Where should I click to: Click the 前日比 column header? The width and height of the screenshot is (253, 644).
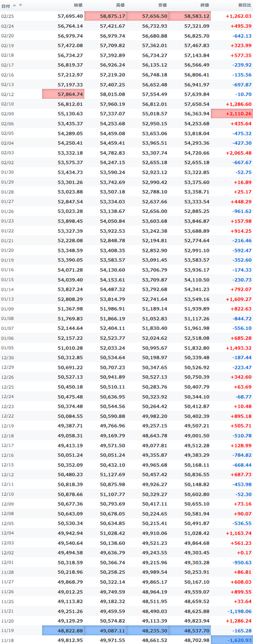pos(244,5)
